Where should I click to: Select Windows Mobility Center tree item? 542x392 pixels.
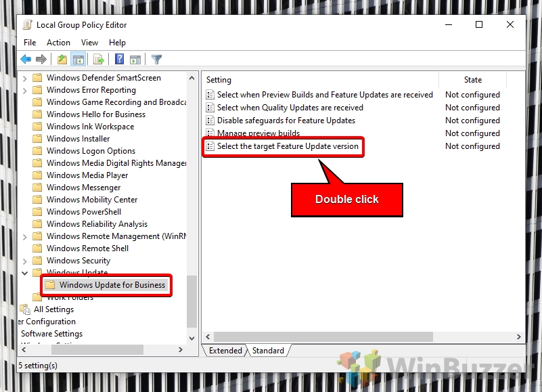click(x=92, y=200)
